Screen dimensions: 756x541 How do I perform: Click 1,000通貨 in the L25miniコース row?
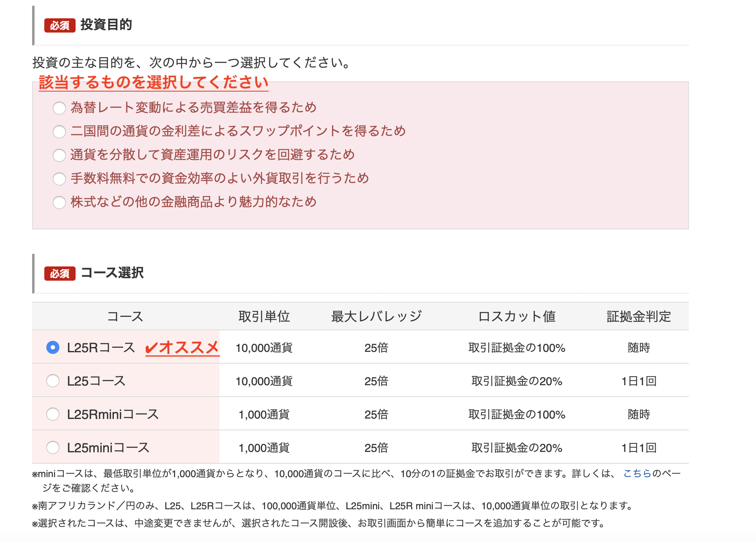pyautogui.click(x=264, y=448)
